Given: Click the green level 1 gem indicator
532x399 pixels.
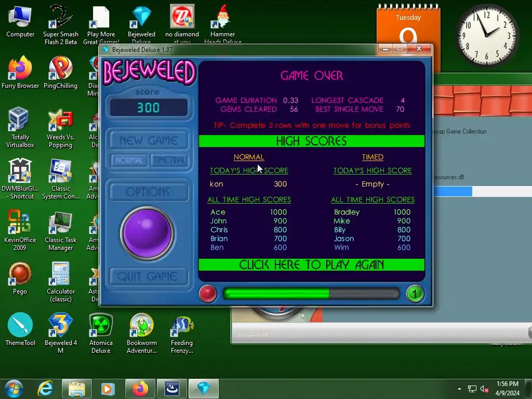Looking at the screenshot, I should (x=415, y=294).
